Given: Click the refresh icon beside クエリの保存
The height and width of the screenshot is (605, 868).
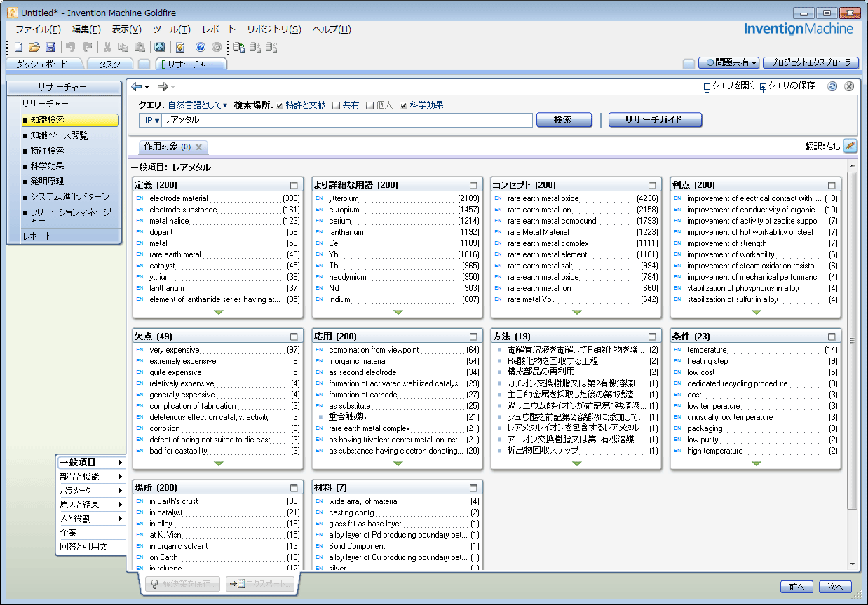Looking at the screenshot, I should click(x=832, y=86).
